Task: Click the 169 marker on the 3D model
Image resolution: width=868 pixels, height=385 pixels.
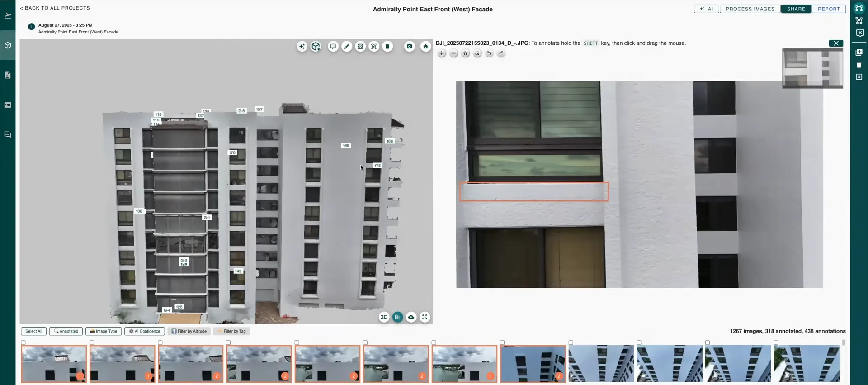Action: coord(346,146)
